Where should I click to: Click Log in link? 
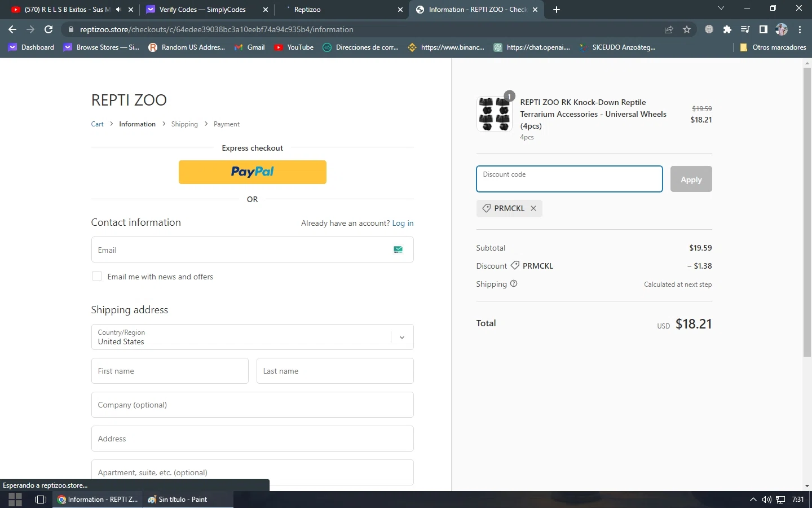point(403,223)
